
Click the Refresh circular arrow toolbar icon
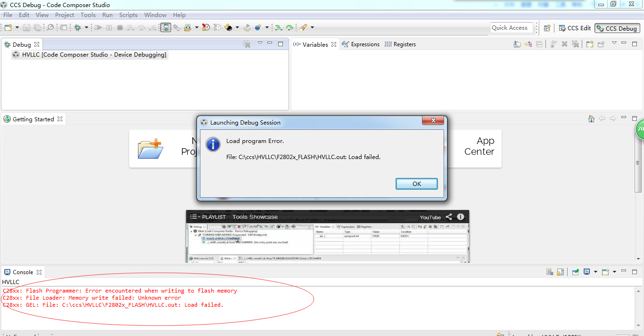(x=247, y=27)
